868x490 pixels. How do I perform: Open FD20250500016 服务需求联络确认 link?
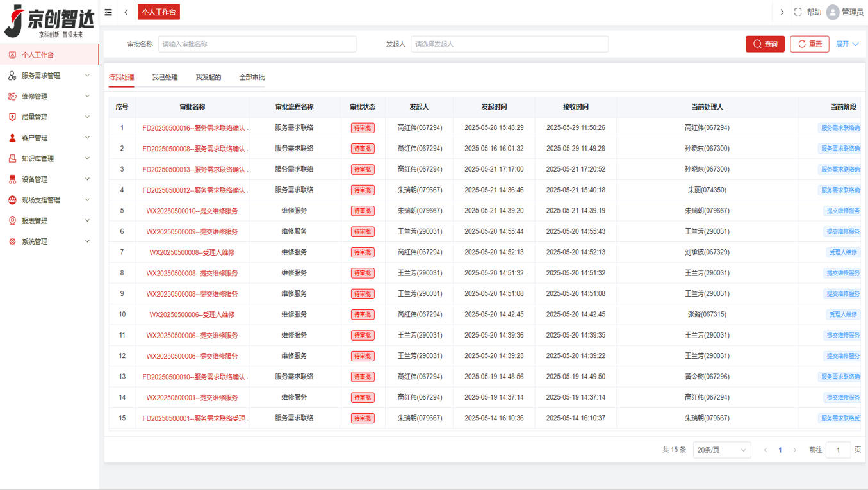tap(195, 128)
